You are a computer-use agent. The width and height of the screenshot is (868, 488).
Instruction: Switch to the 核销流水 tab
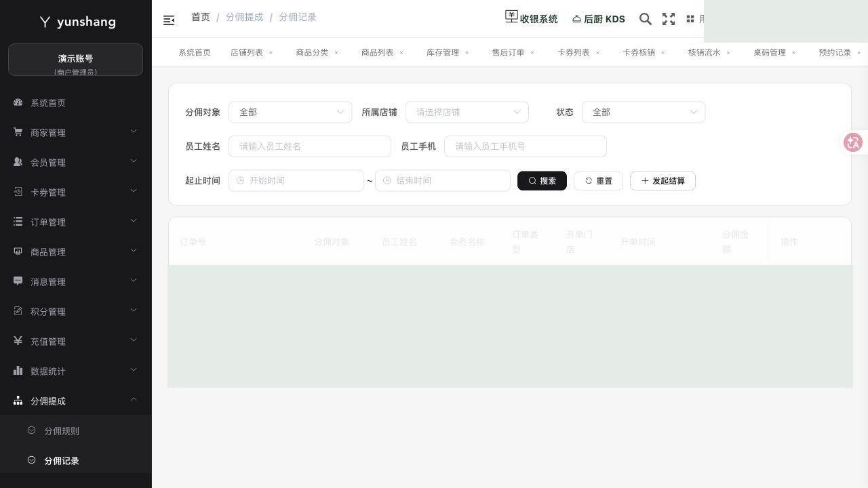point(704,52)
